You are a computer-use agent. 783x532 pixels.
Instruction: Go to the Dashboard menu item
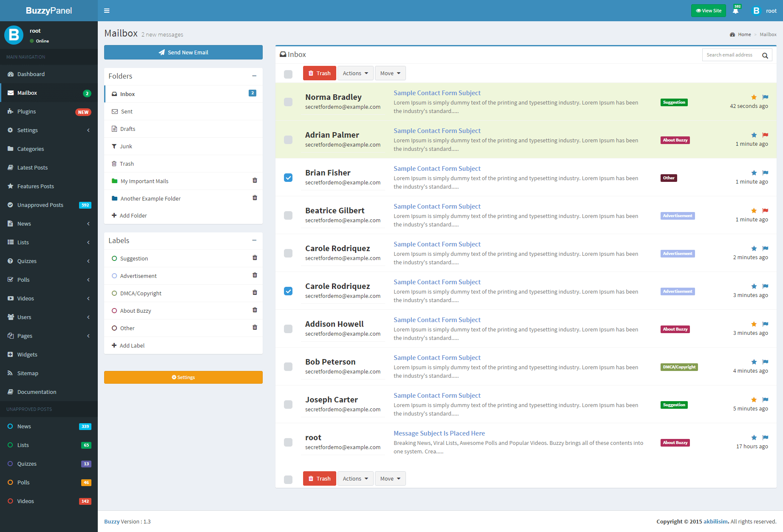click(x=31, y=74)
